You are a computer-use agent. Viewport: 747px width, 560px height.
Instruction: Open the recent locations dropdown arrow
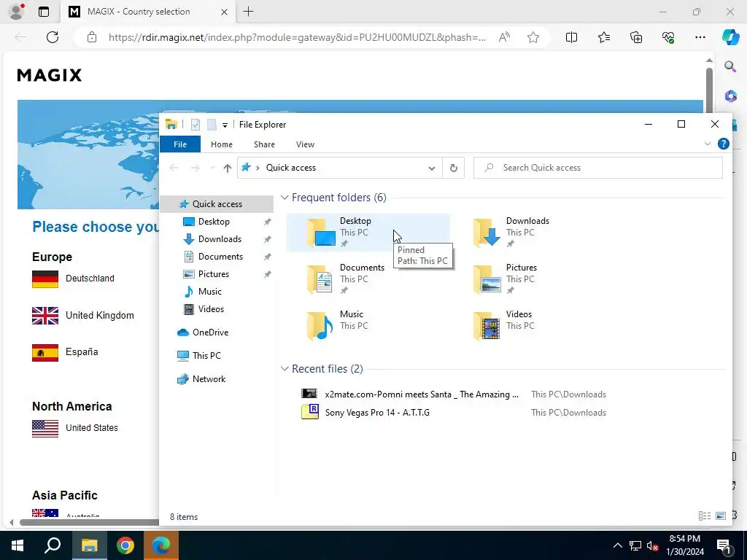click(212, 168)
